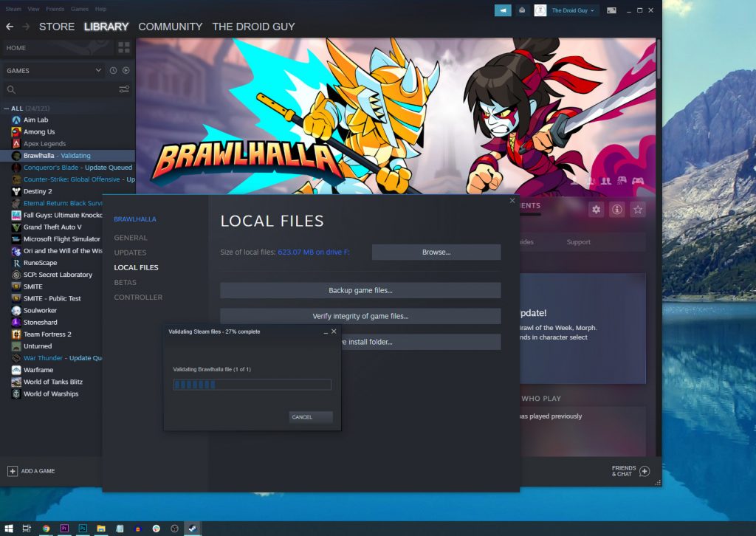
Task: Switch Steam to Big Picture mode
Action: point(611,10)
